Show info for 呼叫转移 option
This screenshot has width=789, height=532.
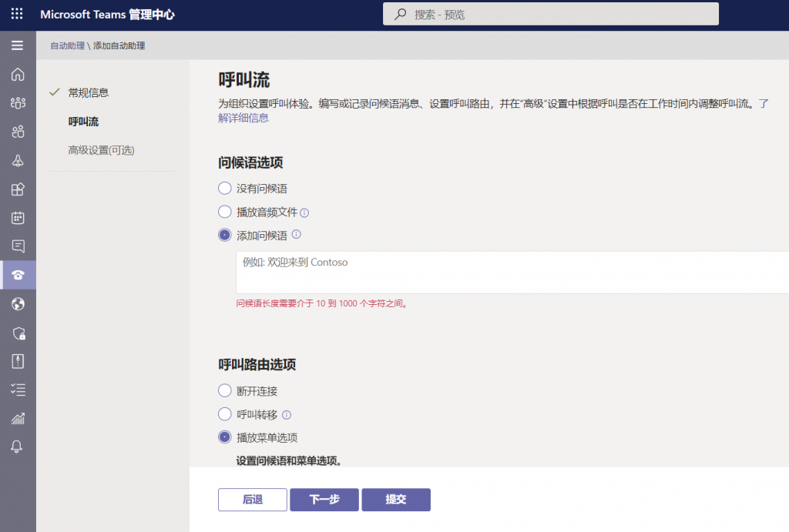tap(287, 415)
